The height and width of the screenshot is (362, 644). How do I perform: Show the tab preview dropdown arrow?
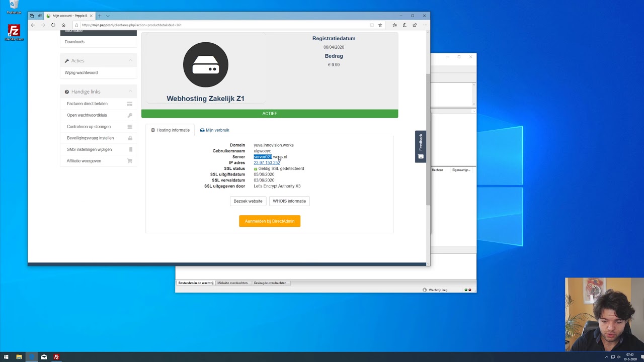coord(107,16)
